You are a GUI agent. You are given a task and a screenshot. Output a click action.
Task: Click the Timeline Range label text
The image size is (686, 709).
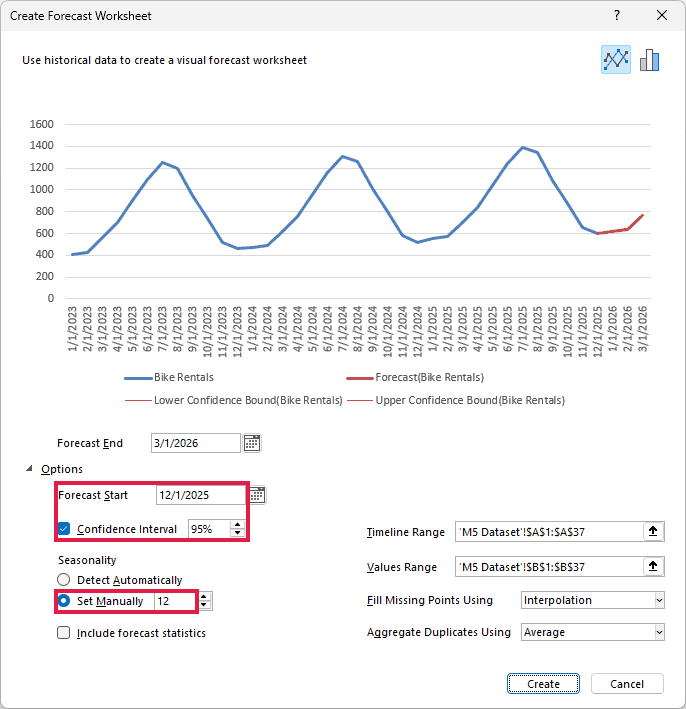[406, 532]
